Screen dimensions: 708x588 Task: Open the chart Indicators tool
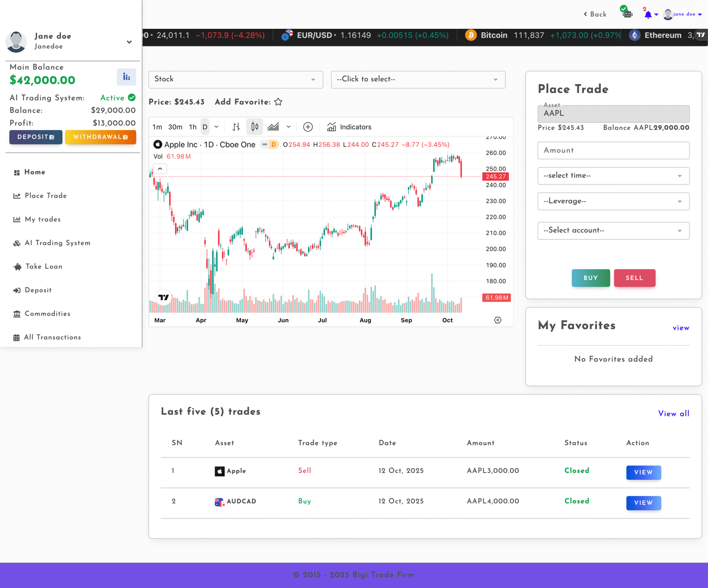[349, 127]
